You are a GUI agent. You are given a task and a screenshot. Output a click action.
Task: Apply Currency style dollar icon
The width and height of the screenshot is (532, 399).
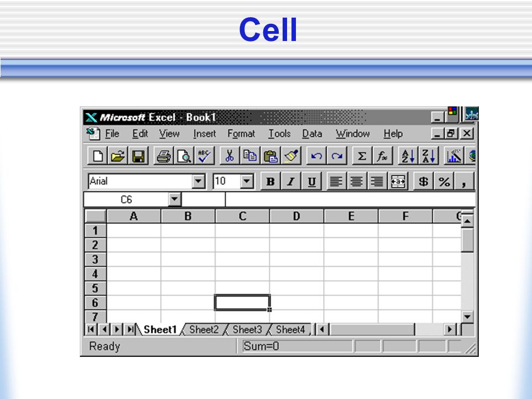tap(423, 182)
